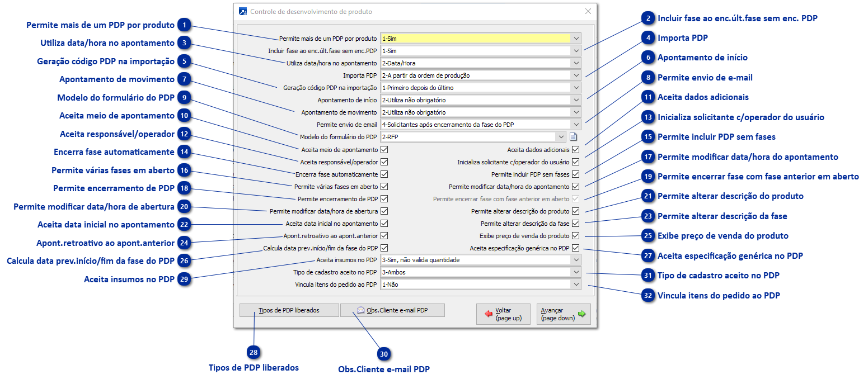Screen dimensions: 868x384
Task: Close the Controle de desenvolvimento de produto window
Action: click(x=588, y=12)
